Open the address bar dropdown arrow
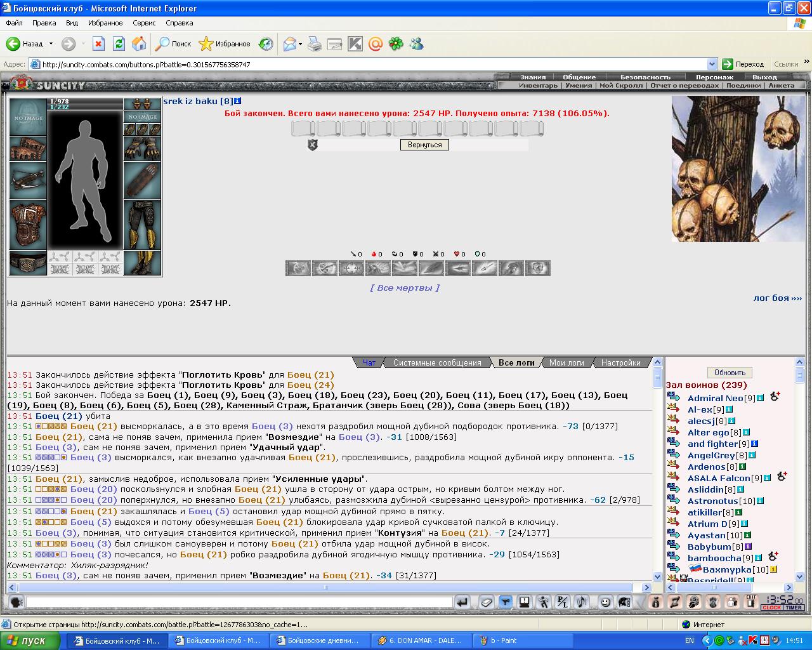Viewport: 812px width, 650px height. (x=712, y=64)
